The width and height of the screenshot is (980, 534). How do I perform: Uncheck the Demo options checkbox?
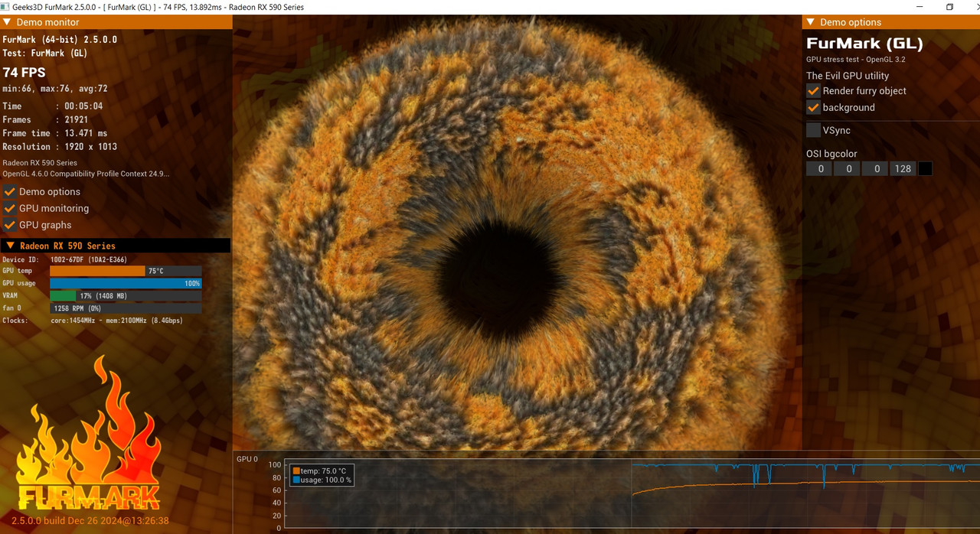10,191
